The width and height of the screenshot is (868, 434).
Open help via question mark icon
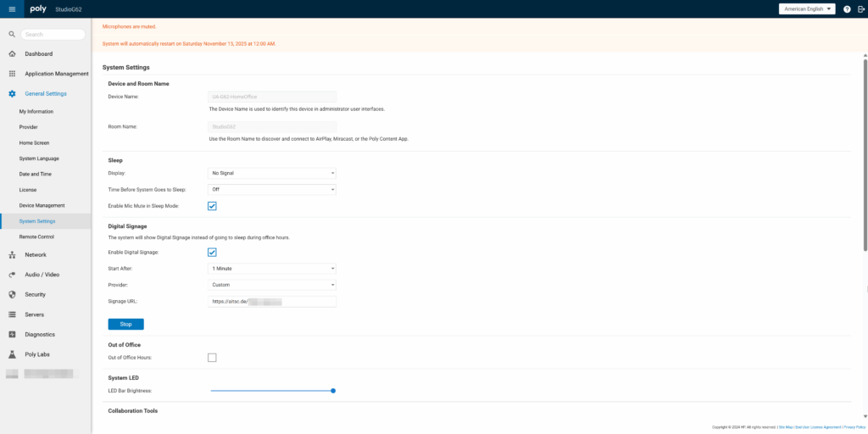[847, 8]
